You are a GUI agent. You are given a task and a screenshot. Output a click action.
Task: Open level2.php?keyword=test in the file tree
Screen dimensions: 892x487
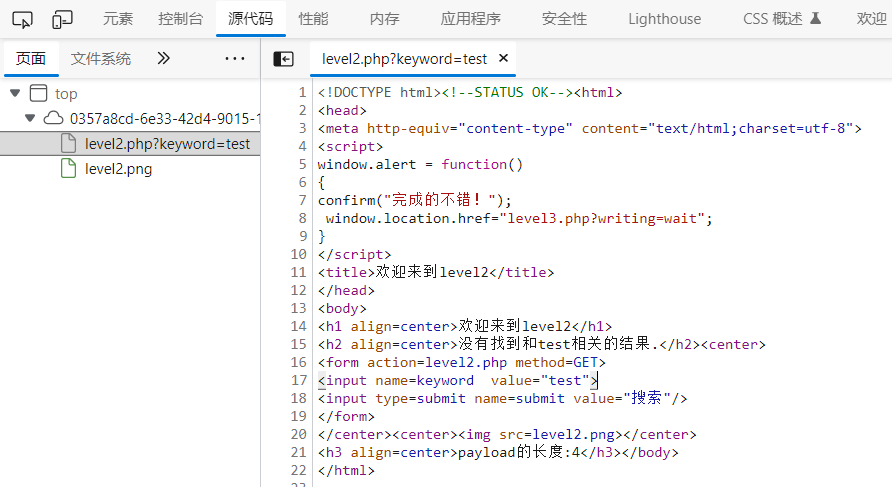(167, 144)
